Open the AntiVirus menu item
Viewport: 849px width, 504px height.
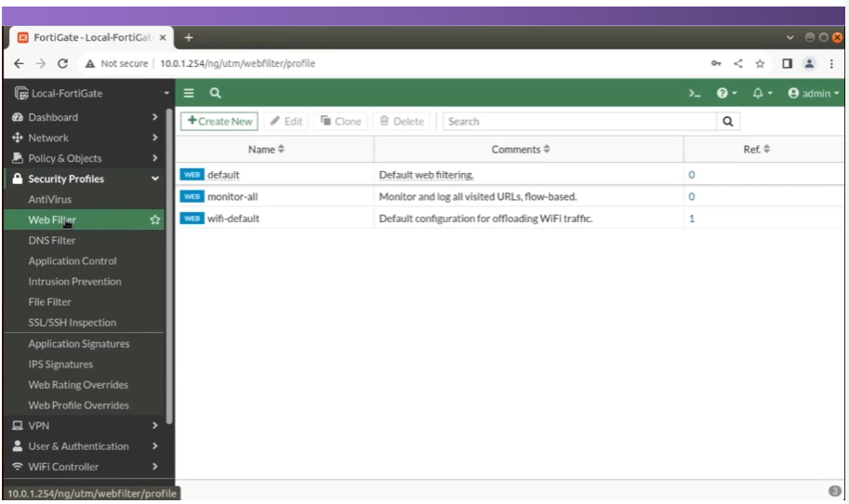50,199
